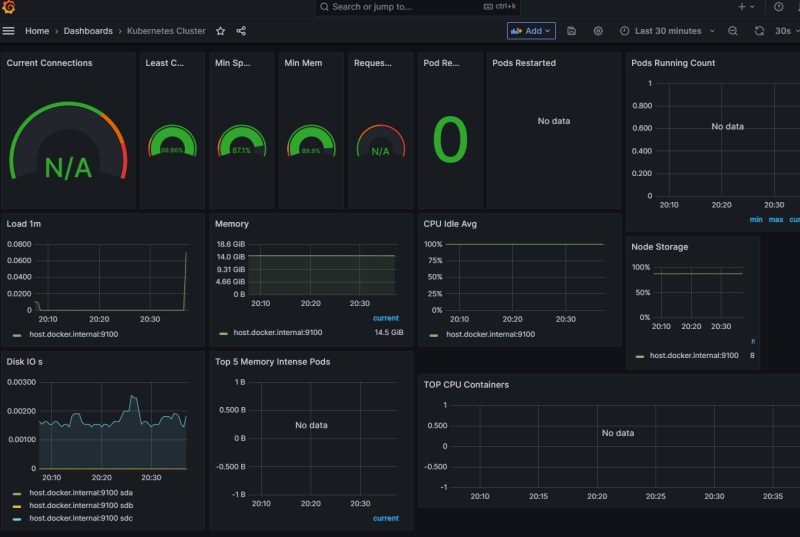This screenshot has height=537, width=800.
Task: Save the dashboard using the disk icon
Action: click(x=571, y=31)
